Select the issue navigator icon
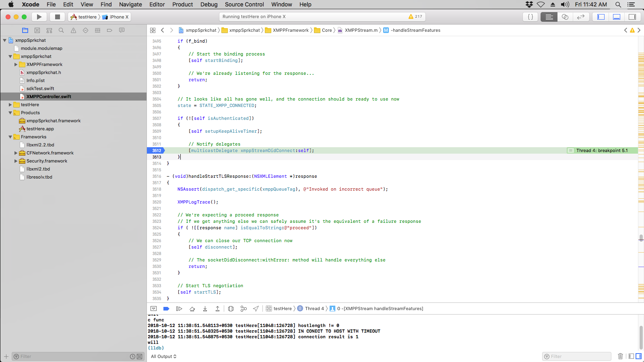This screenshot has width=644, height=362. [73, 30]
